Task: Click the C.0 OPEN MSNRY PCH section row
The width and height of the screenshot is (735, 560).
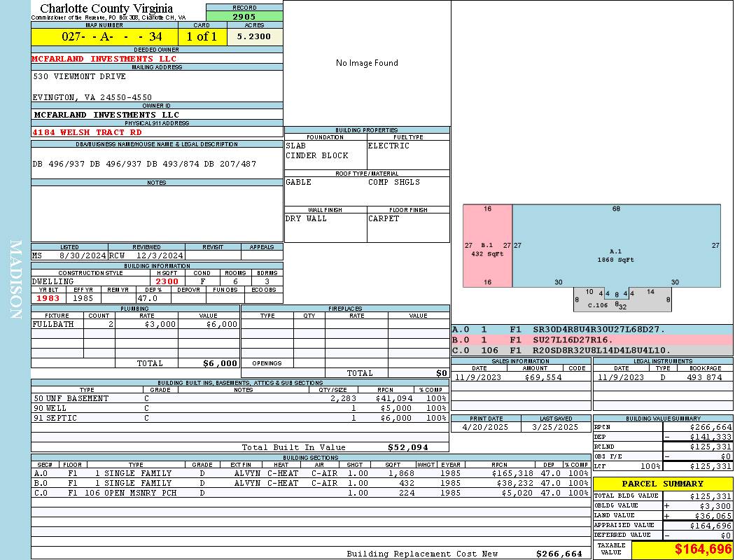Action: tap(311, 493)
